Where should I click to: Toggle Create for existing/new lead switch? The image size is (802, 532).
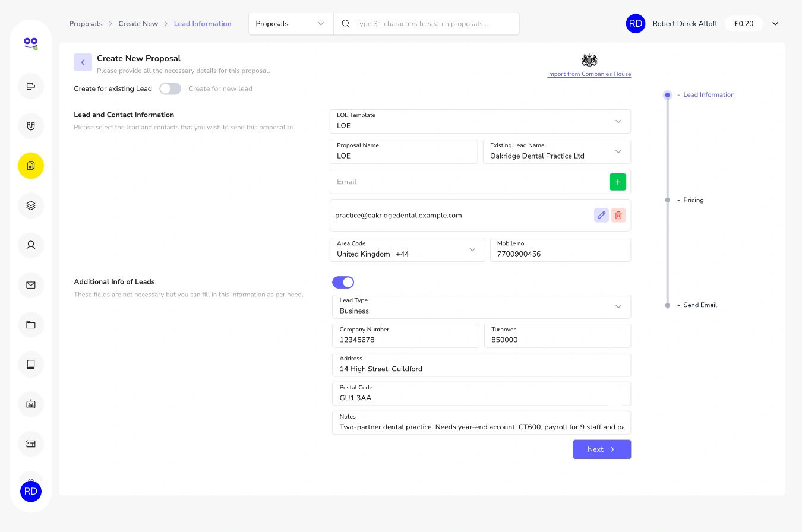(170, 88)
